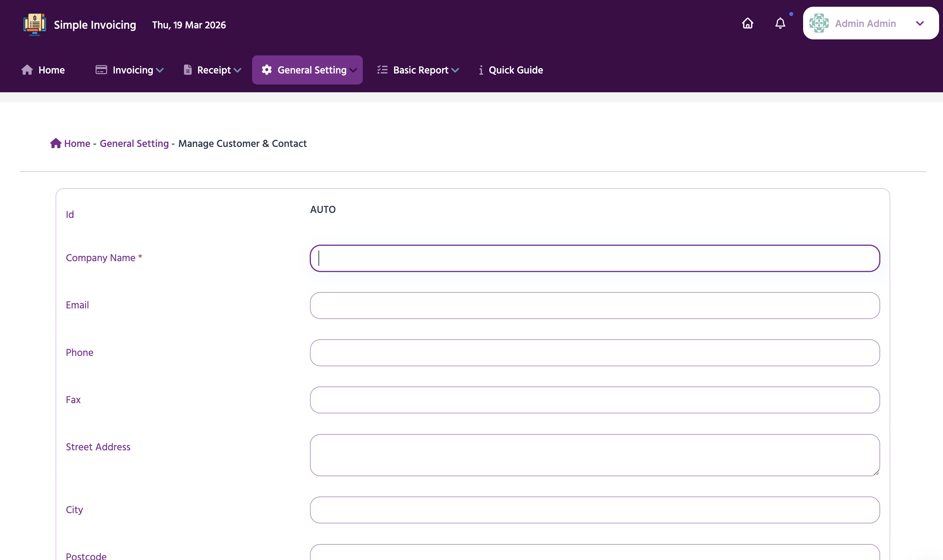Image resolution: width=943 pixels, height=560 pixels.
Task: Click the 'AUTO' Id value
Action: 323,209
